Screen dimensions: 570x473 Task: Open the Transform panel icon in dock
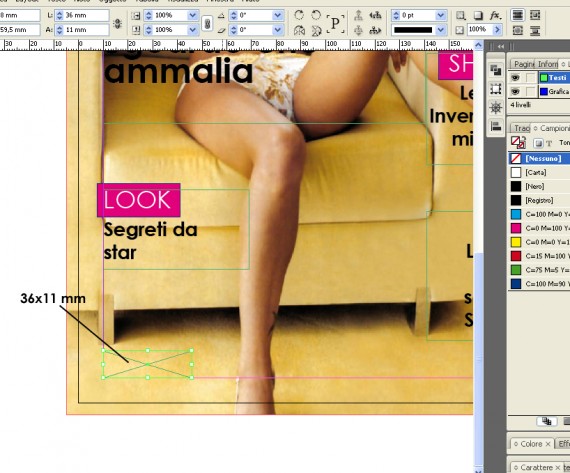(x=495, y=89)
